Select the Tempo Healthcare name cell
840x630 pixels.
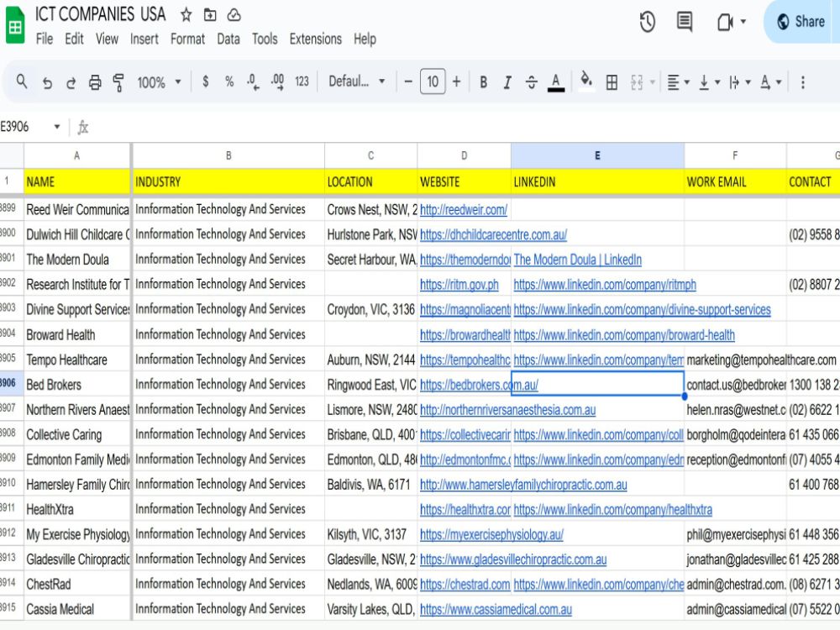[77, 360]
